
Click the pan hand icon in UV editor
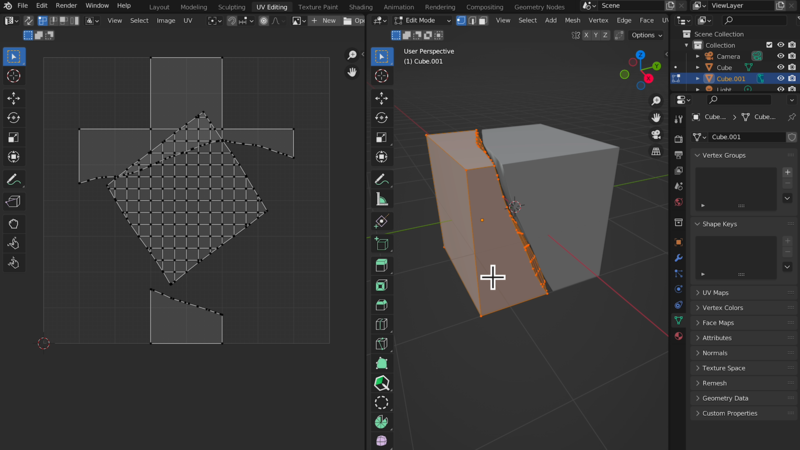[x=352, y=72]
